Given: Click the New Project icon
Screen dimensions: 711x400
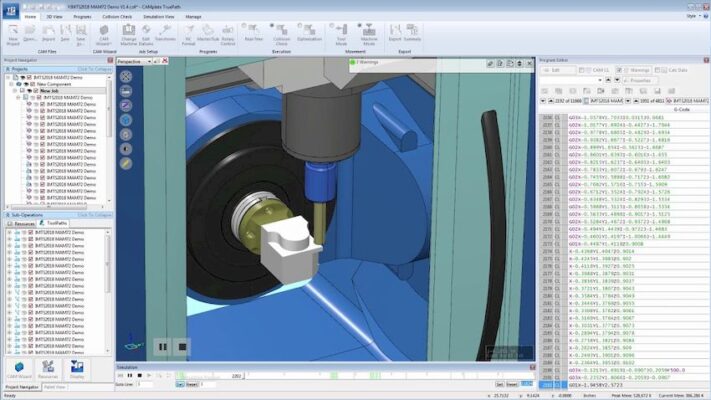Looking at the screenshot, I should pyautogui.click(x=13, y=38).
